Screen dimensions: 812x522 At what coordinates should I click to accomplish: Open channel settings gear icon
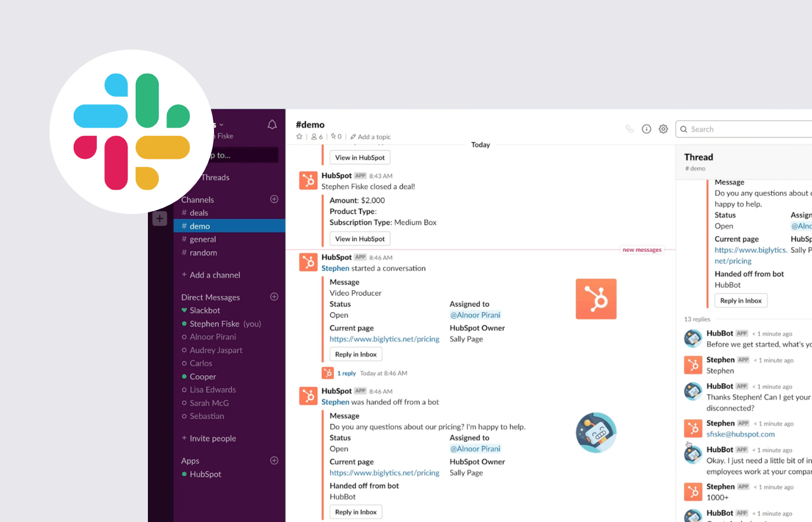[663, 129]
